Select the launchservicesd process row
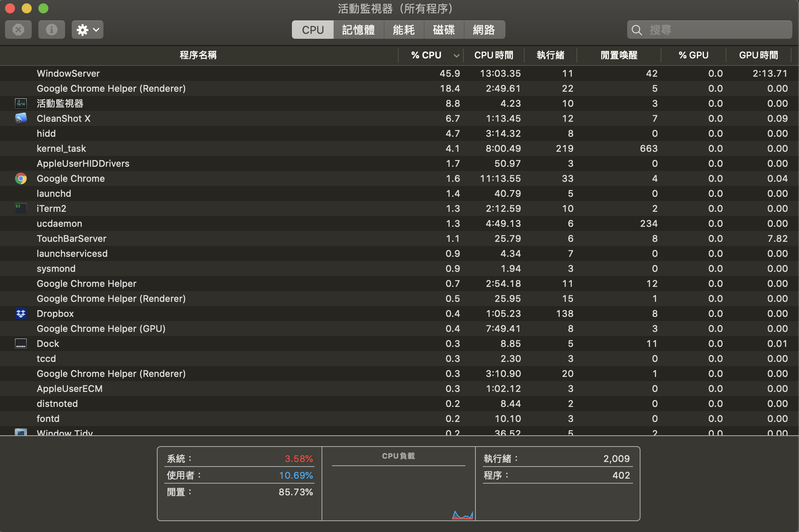Screen dimensions: 799x532 click(x=399, y=253)
